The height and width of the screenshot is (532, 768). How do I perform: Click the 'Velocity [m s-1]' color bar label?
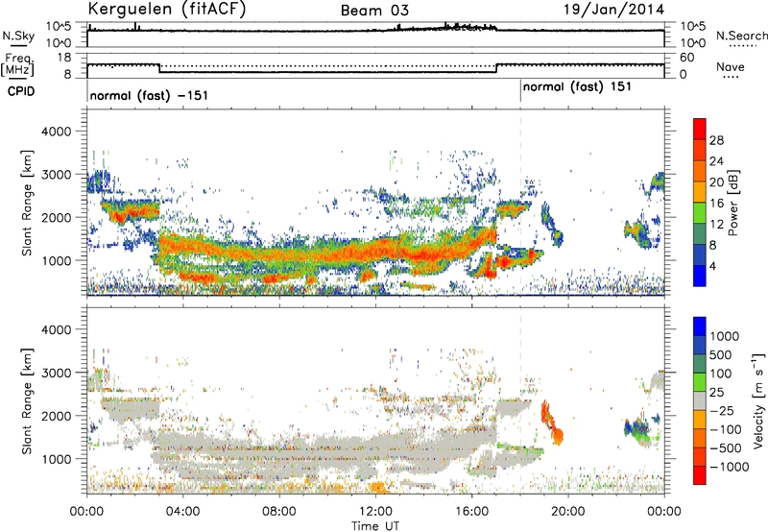[x=758, y=399]
